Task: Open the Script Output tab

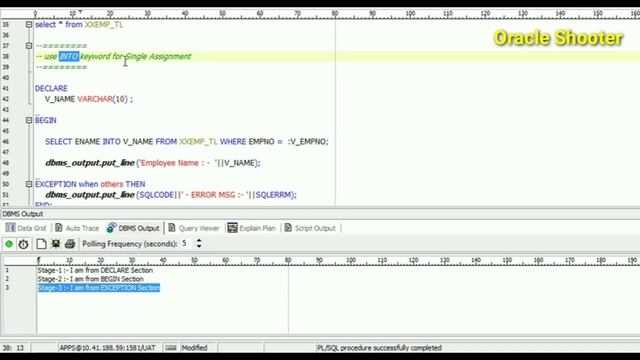Action: (310, 228)
